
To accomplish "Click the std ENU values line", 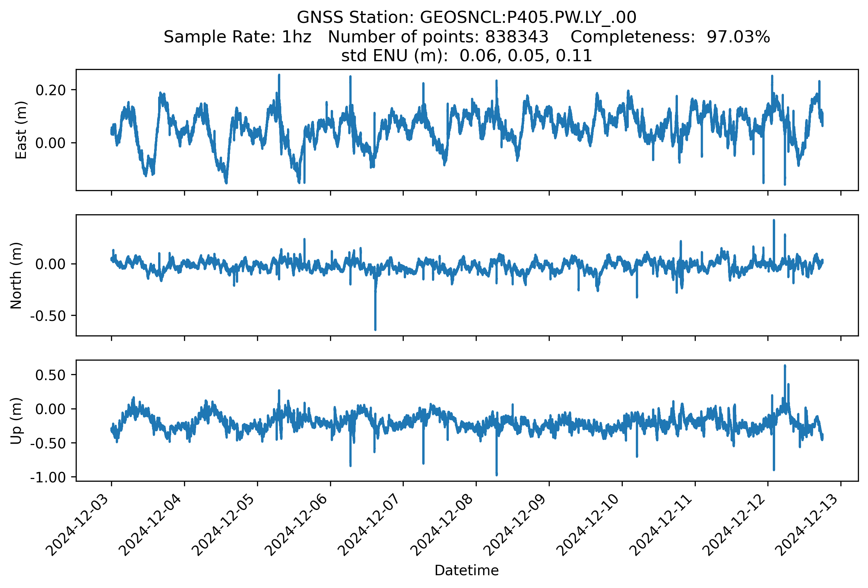I will [x=466, y=56].
